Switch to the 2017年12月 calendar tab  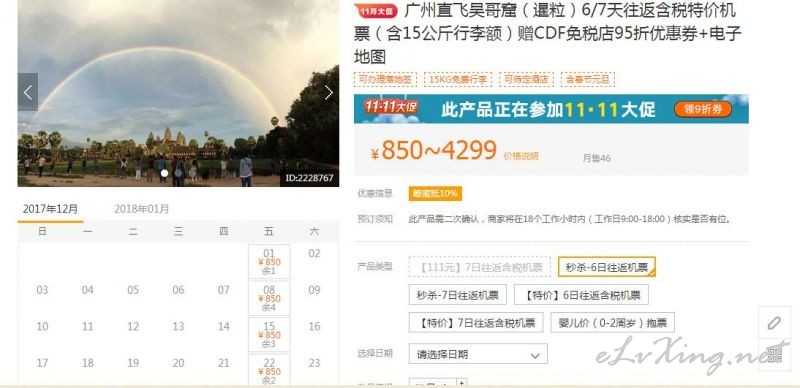tap(51, 209)
